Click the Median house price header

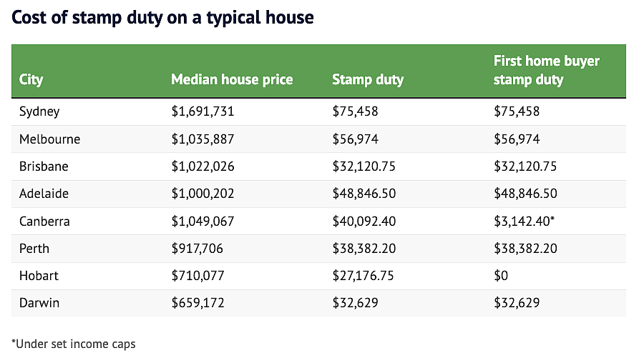[x=232, y=79]
